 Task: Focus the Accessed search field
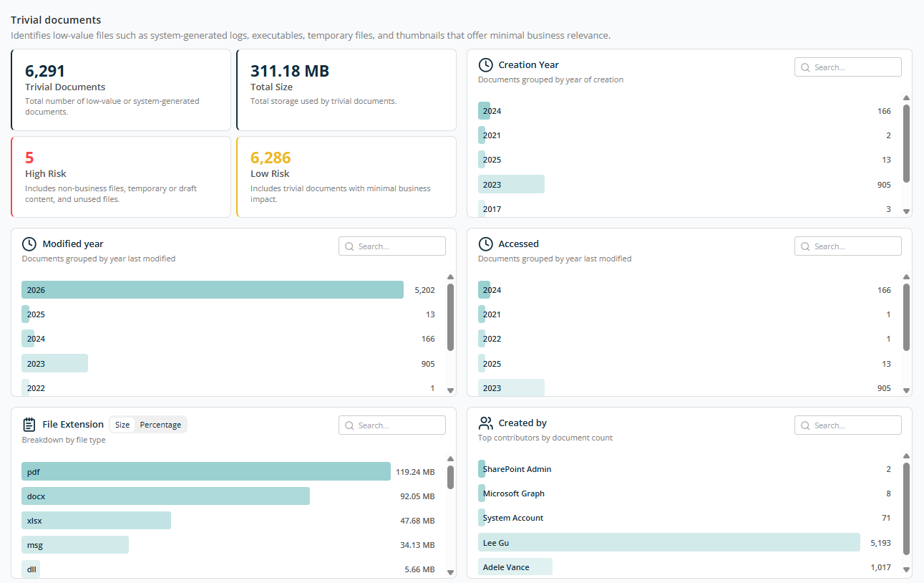(847, 246)
